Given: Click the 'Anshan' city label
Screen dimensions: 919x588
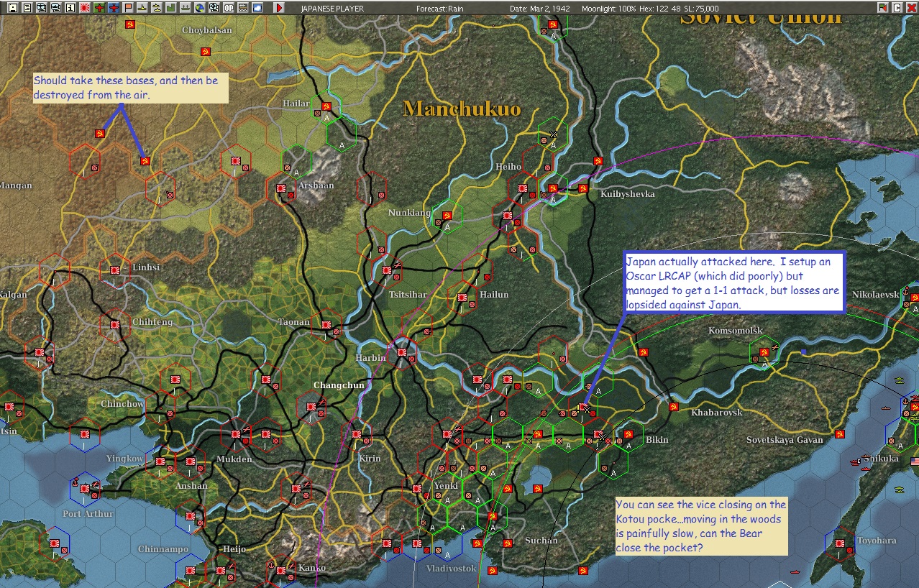Looking at the screenshot, I should click(x=191, y=486).
